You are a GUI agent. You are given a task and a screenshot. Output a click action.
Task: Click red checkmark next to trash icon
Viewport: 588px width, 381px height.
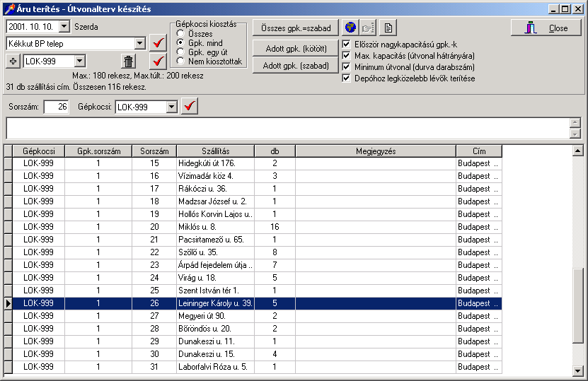coord(159,61)
